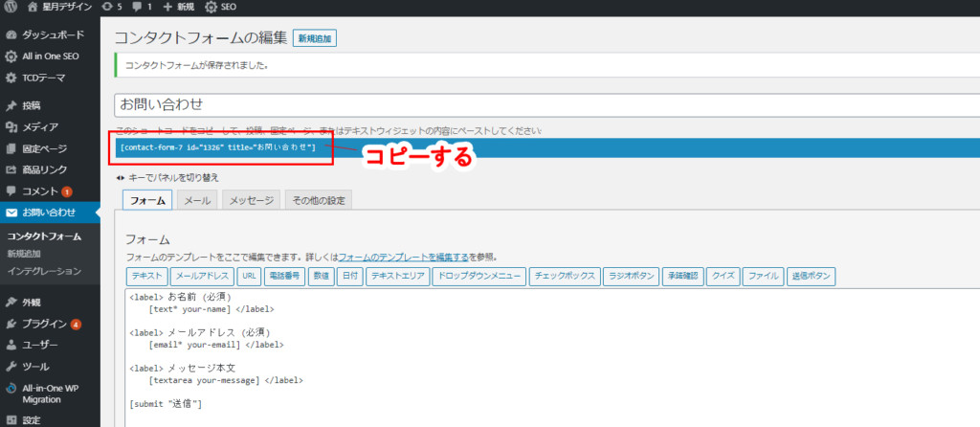980x427 pixels.
Task: Open the WordPress logo menu
Action: point(11,8)
